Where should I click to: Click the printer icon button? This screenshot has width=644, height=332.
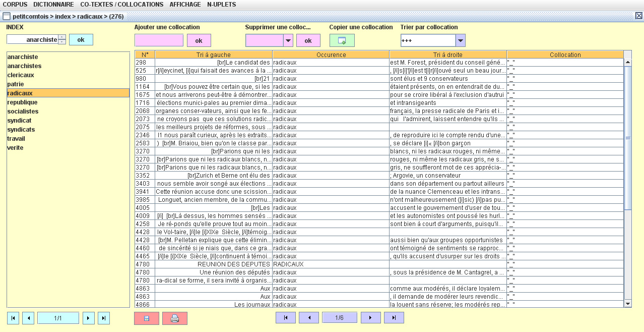pos(175,318)
